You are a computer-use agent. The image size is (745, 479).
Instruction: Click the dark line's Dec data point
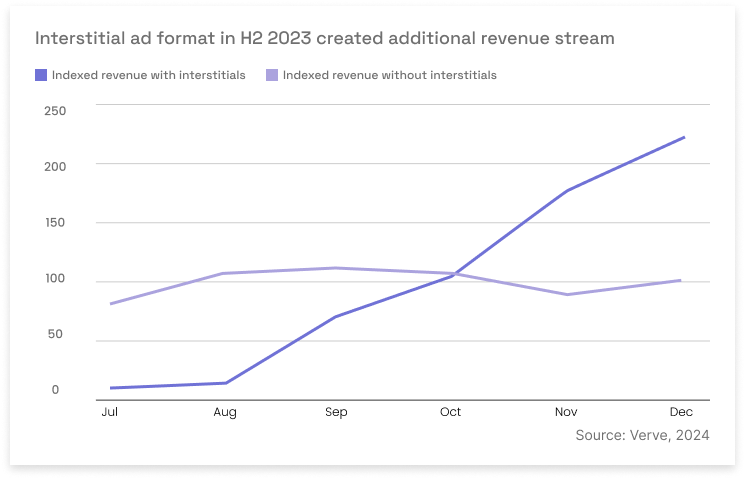click(684, 137)
